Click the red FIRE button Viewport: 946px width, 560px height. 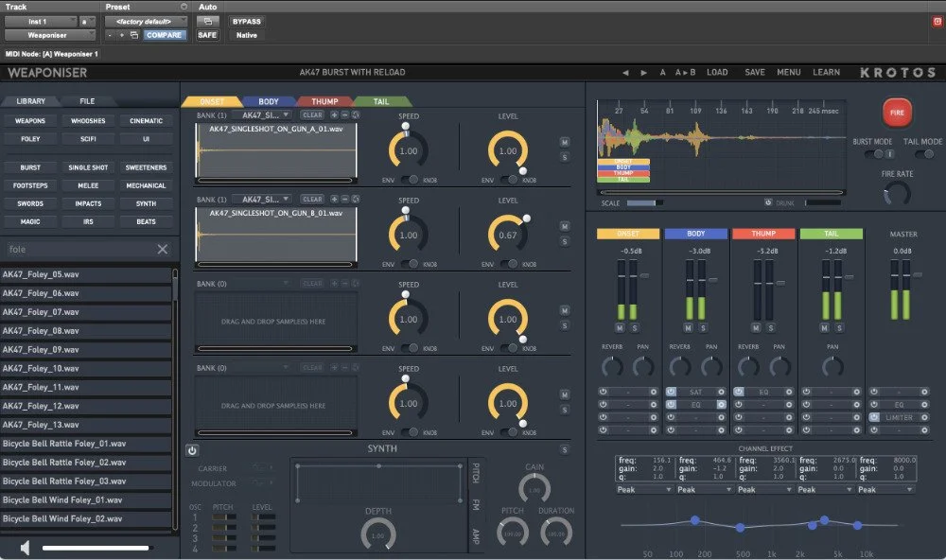(897, 113)
